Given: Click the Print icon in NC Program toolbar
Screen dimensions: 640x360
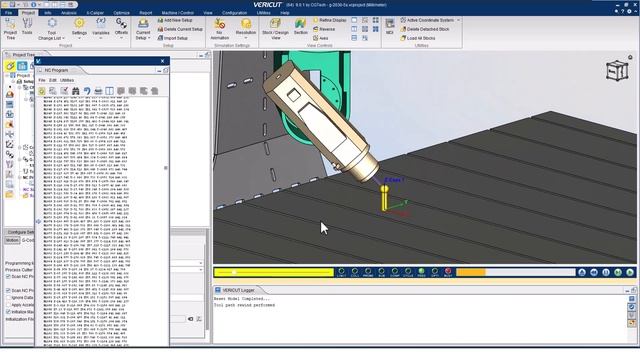Looking at the screenshot, I should pyautogui.click(x=98, y=91).
